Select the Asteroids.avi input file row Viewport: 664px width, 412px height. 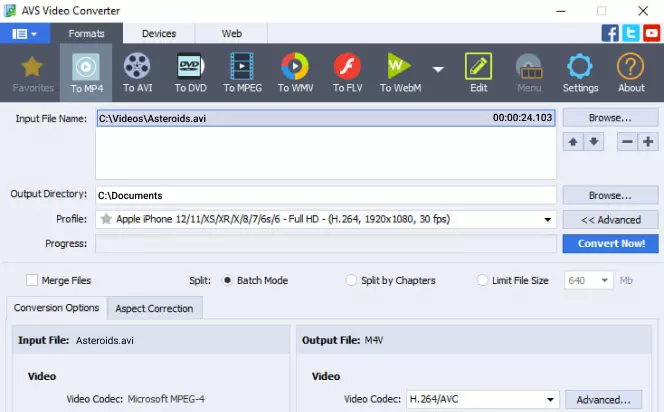[x=326, y=118]
